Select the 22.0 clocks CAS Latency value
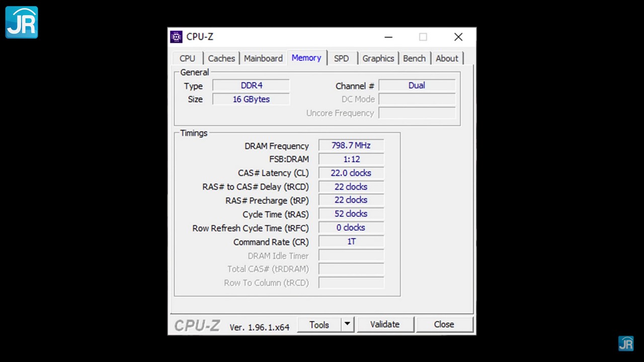 [351, 173]
